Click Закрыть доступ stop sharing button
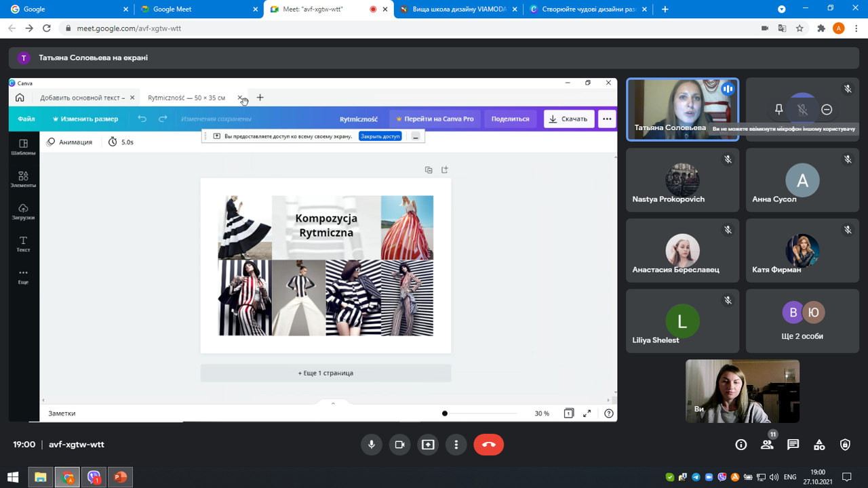Screen dimensions: 868x488 tap(380, 136)
